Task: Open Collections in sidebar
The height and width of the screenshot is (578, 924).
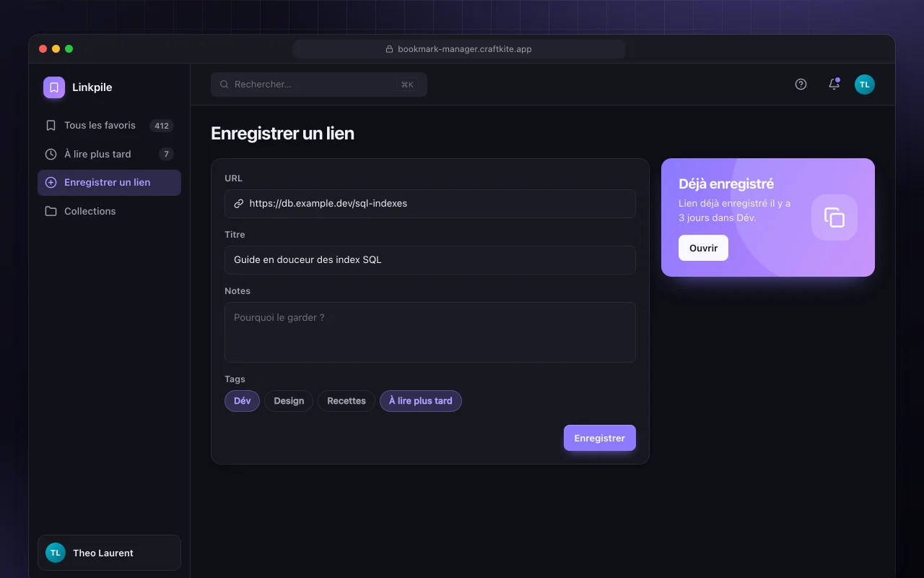Action: [109, 212]
